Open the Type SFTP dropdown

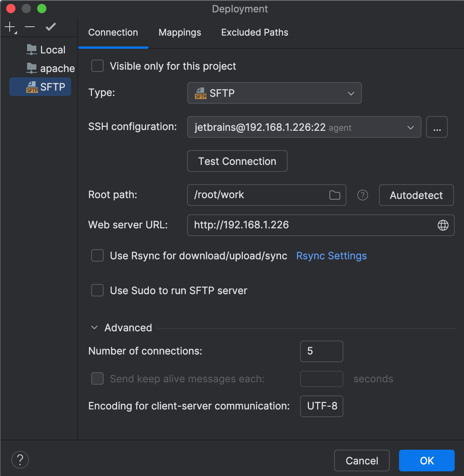[274, 93]
